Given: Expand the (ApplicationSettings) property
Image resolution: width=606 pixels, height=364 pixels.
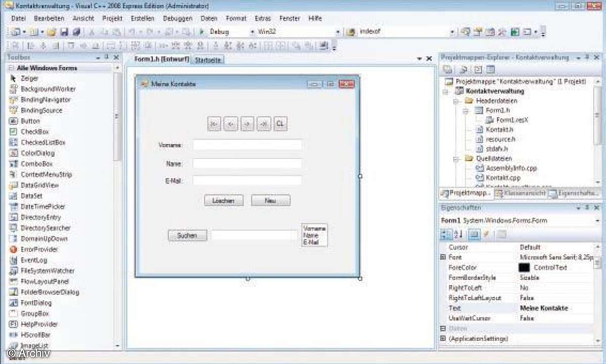Looking at the screenshot, I should coord(443,339).
